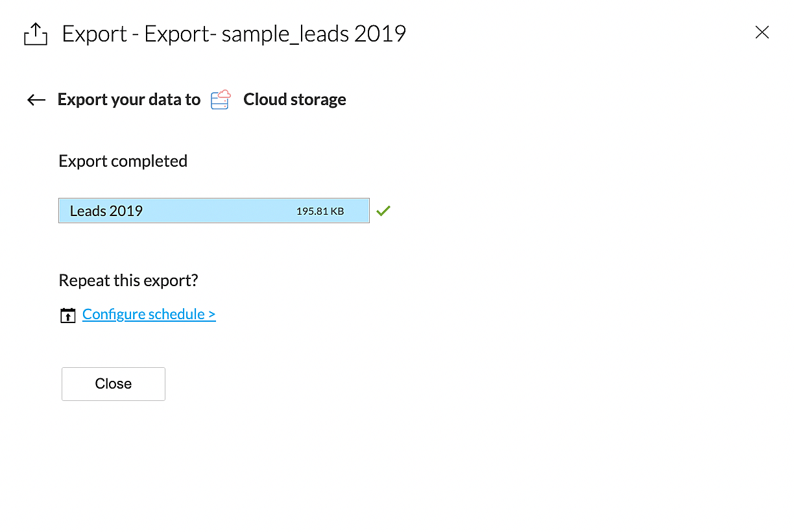Screen dimensions: 794x532
Task: Click the second "Export-" in dialog title
Action: [x=180, y=34]
